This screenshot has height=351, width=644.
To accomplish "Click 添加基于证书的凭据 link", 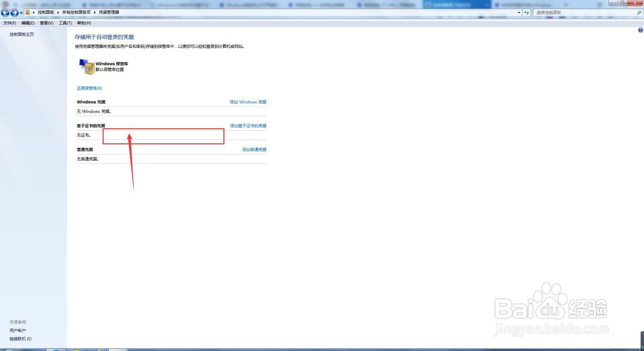I will point(248,125).
